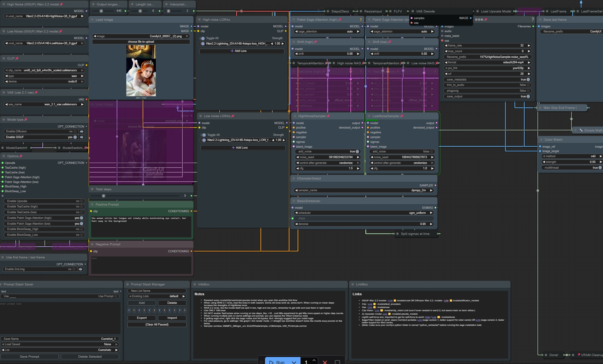Click the pin icon on Options node
Screen dimensions: 603x364
[21, 156]
